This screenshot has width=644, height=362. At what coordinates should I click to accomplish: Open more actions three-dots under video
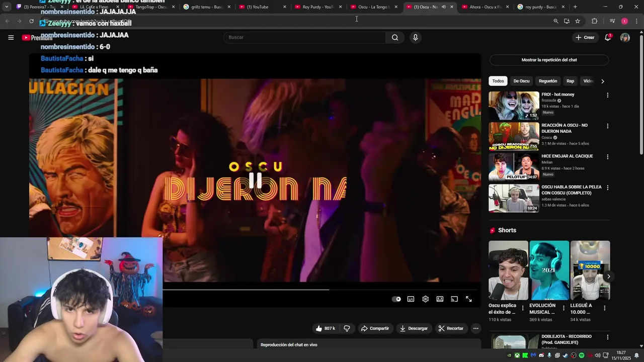(475, 328)
